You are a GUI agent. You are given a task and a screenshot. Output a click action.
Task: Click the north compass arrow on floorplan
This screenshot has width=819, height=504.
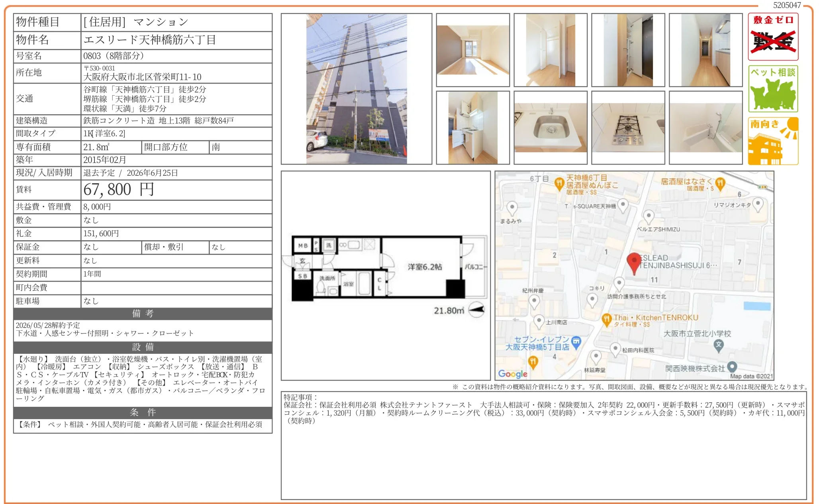pyautogui.click(x=476, y=310)
